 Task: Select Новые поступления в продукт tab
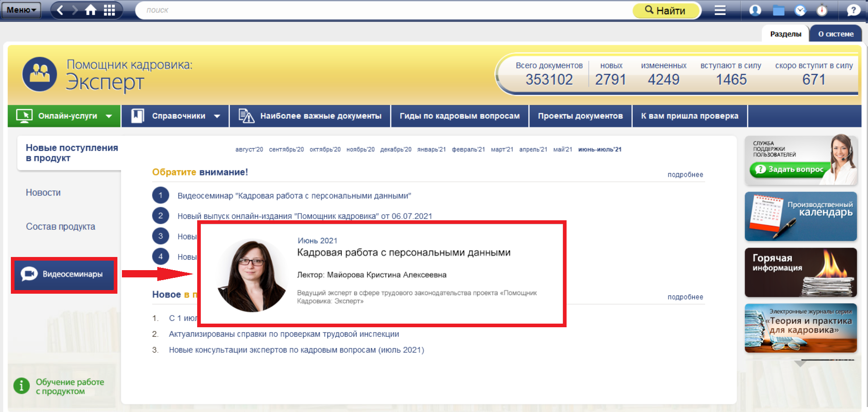coord(69,153)
